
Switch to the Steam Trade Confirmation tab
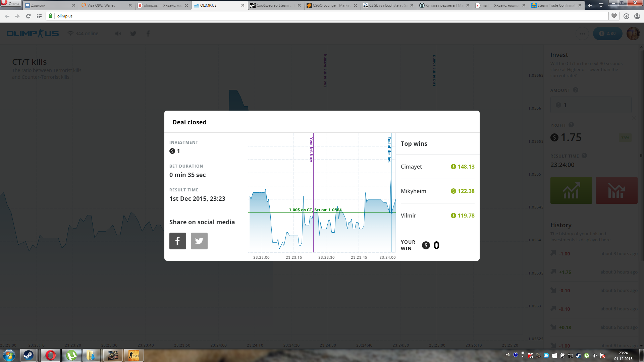click(557, 5)
